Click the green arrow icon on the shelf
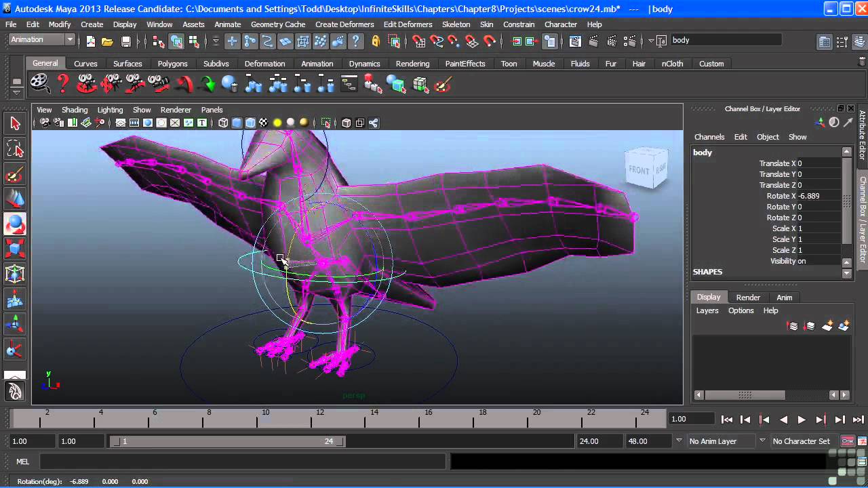This screenshot has width=868, height=488. click(x=207, y=85)
